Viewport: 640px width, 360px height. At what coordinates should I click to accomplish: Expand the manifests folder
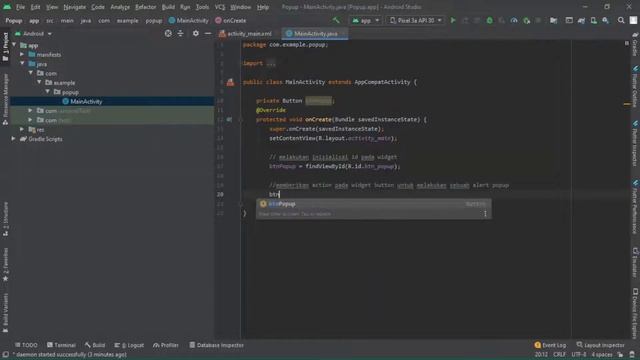22,54
